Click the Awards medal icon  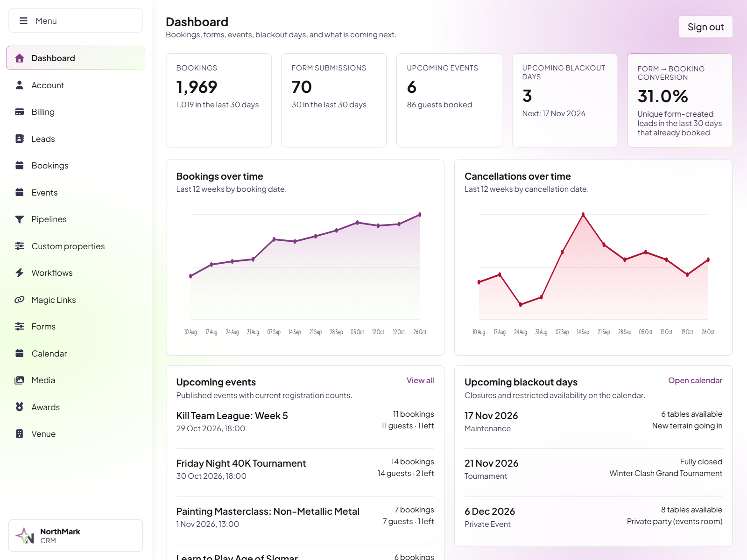tap(19, 407)
